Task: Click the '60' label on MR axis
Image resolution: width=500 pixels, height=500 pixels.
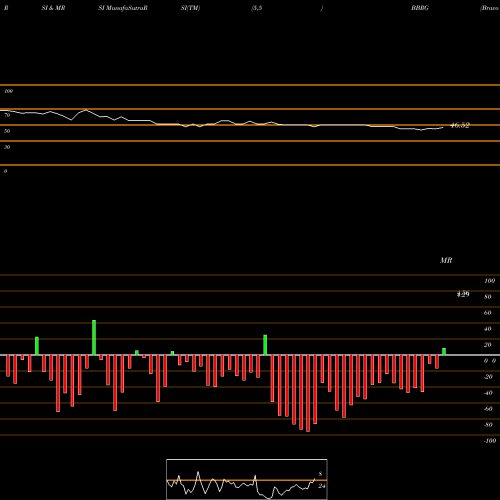Action: coord(488,313)
